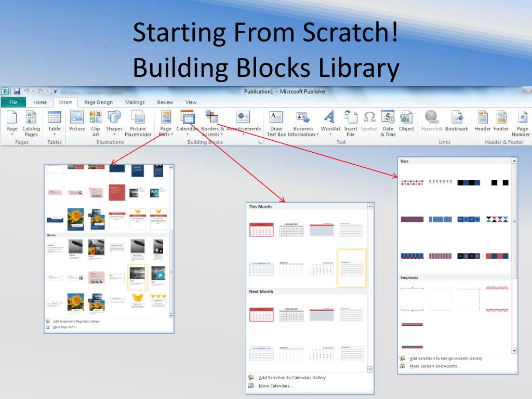Click Undo in quick access toolbar

[x=26, y=91]
